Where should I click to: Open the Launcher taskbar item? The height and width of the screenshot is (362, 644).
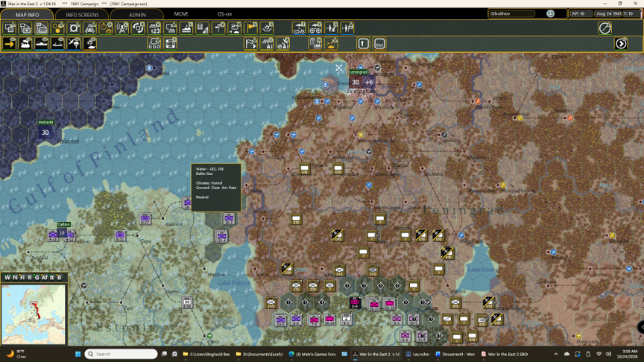point(417,354)
